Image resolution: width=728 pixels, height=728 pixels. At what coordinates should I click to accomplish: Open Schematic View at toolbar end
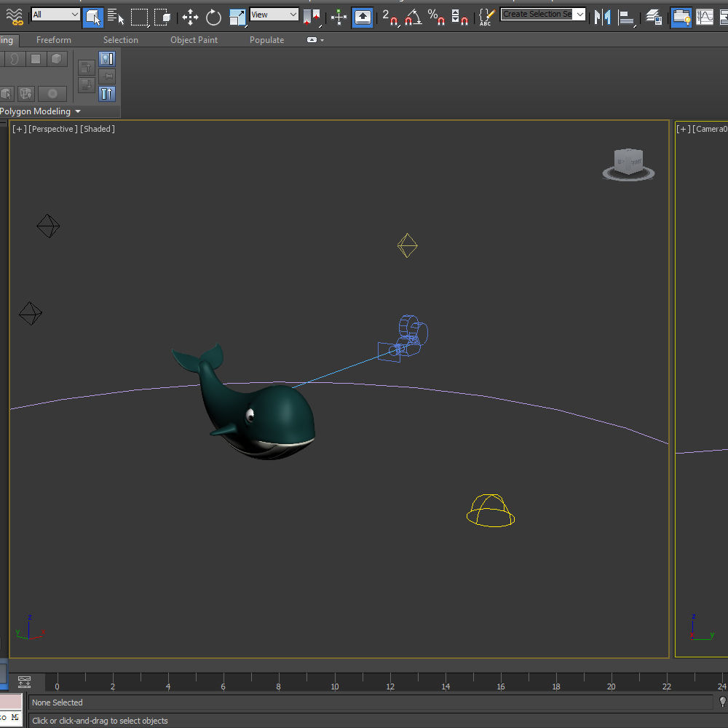coord(724,17)
